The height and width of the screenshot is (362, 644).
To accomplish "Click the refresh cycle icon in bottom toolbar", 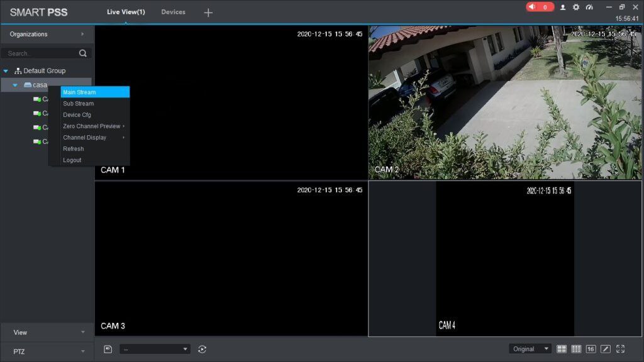I will coord(202,349).
